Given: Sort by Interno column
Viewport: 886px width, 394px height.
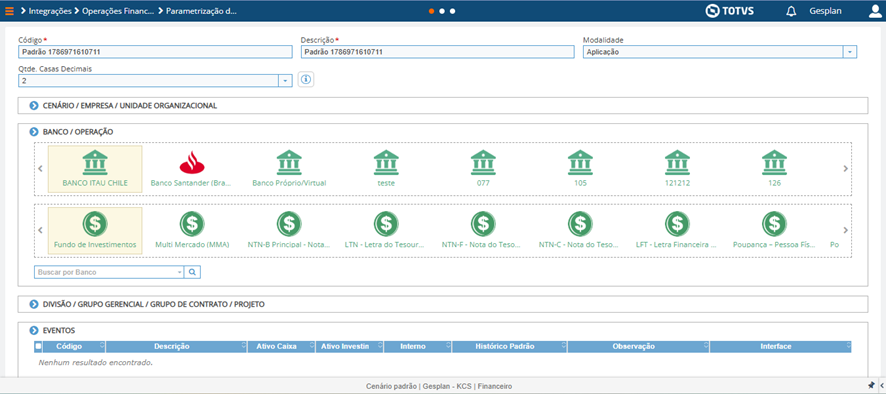Looking at the screenshot, I should (417, 347).
